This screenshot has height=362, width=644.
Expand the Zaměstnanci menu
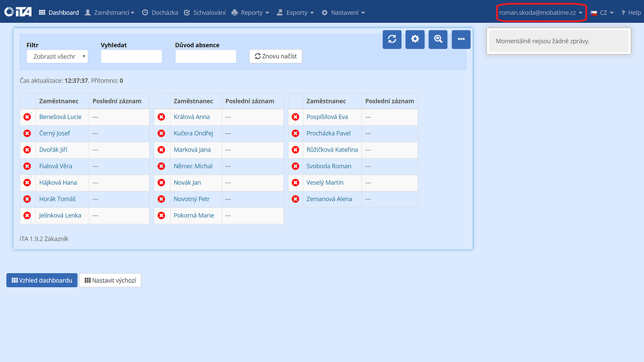[109, 13]
